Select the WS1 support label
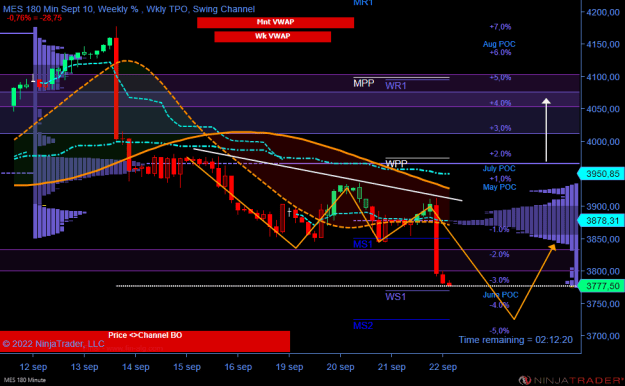Viewport: 625px width, 386px height. tap(395, 297)
